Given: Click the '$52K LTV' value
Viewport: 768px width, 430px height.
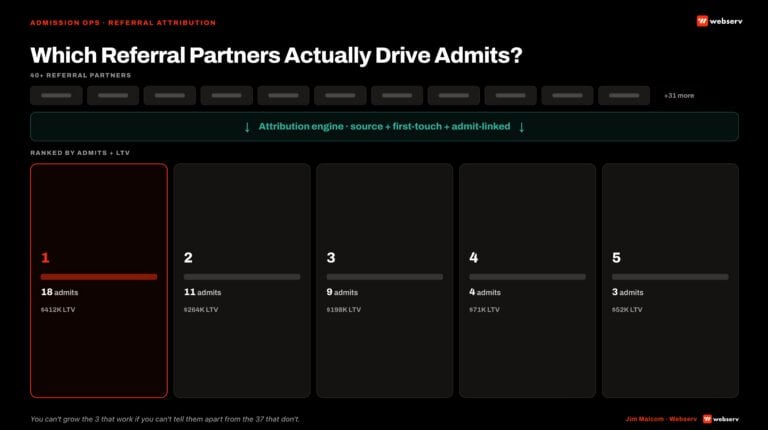Looking at the screenshot, I should coord(627,310).
